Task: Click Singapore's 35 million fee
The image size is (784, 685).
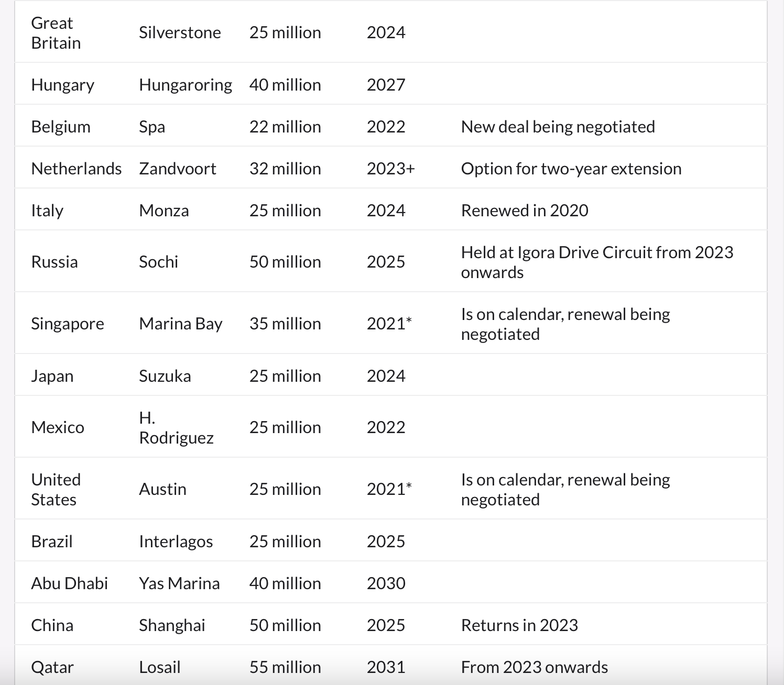Action: tap(285, 324)
